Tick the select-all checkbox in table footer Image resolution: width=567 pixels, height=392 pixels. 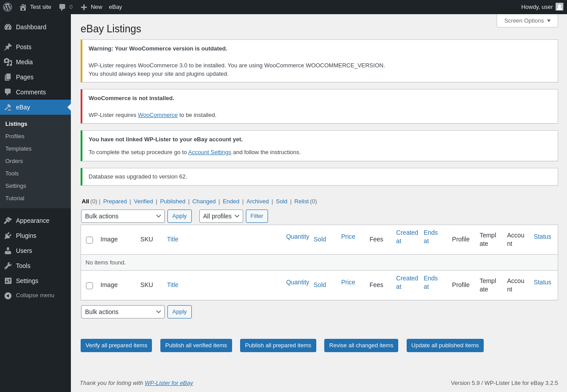tap(89, 286)
